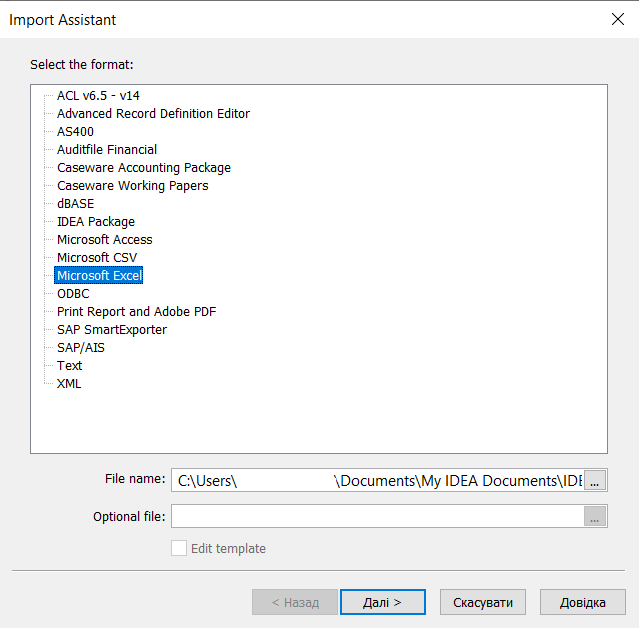Choose the ODBC format

point(73,293)
